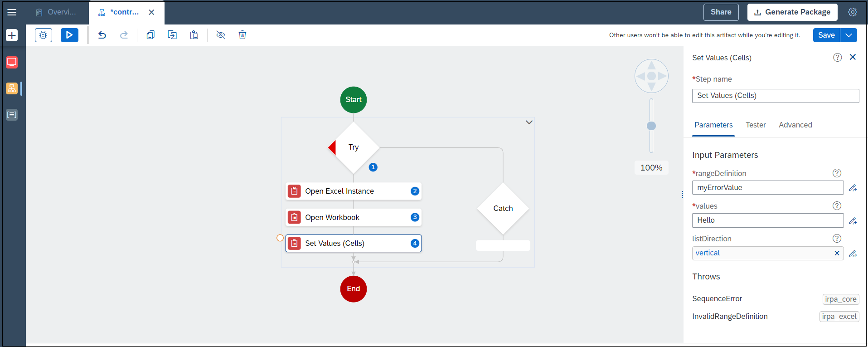Click the Debug bug icon in toolbar
Screen dimensions: 868x347
(44, 35)
